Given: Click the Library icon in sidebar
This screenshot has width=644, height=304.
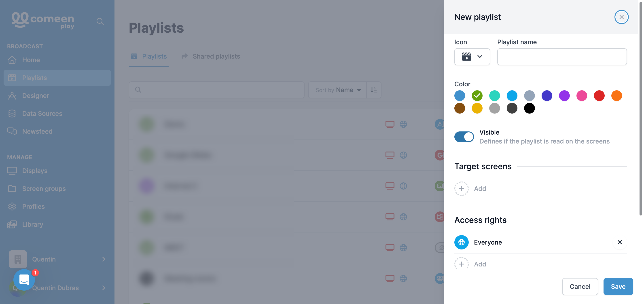Looking at the screenshot, I should [x=12, y=224].
